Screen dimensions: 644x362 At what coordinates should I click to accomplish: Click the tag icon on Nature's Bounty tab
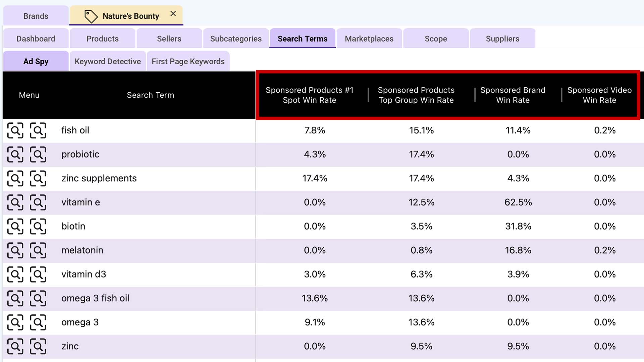pyautogui.click(x=91, y=16)
